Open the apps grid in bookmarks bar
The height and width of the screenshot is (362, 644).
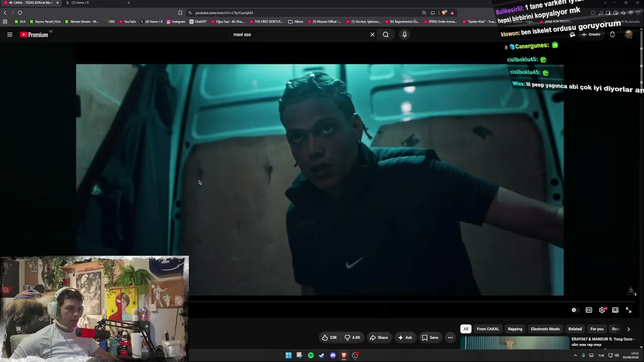(5, 22)
